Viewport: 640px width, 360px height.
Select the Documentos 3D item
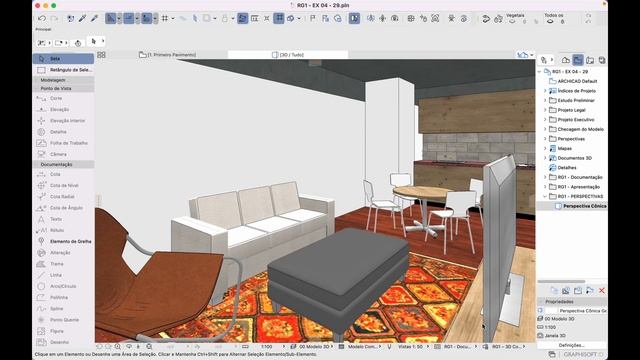point(570,158)
